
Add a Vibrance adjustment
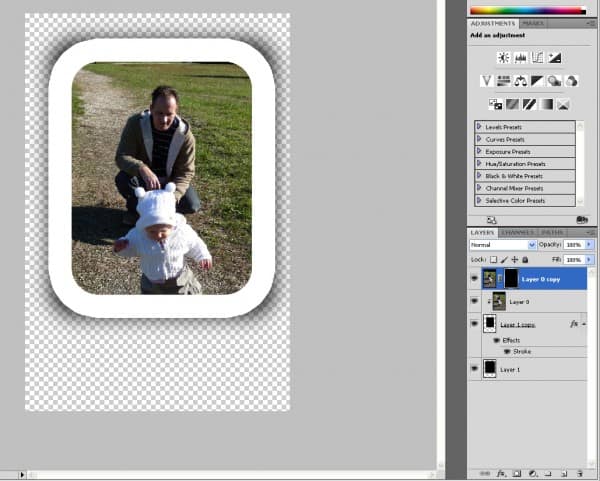(487, 81)
